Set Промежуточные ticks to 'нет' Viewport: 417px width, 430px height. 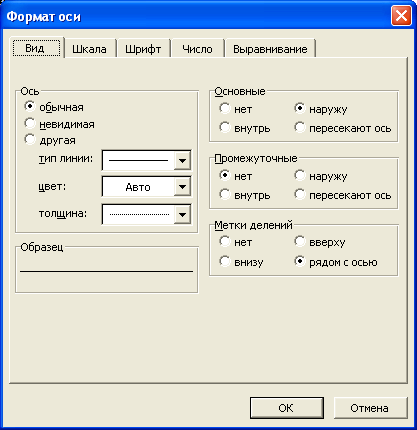click(x=225, y=175)
